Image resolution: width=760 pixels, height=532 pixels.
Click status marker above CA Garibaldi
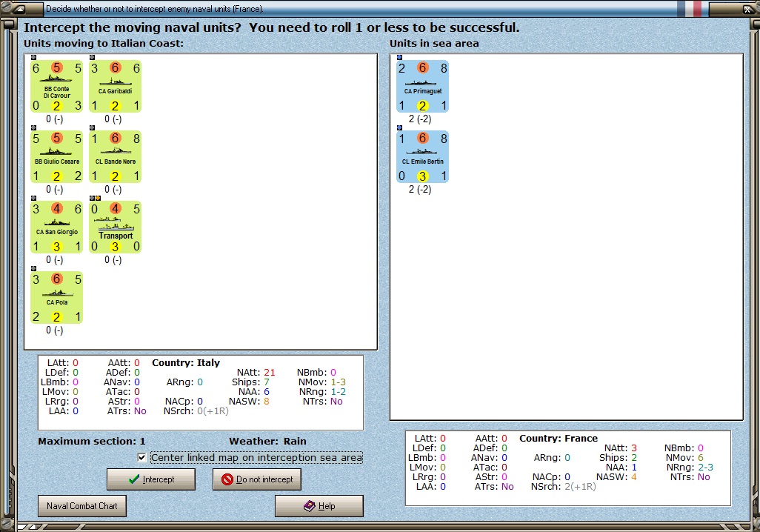[92, 57]
